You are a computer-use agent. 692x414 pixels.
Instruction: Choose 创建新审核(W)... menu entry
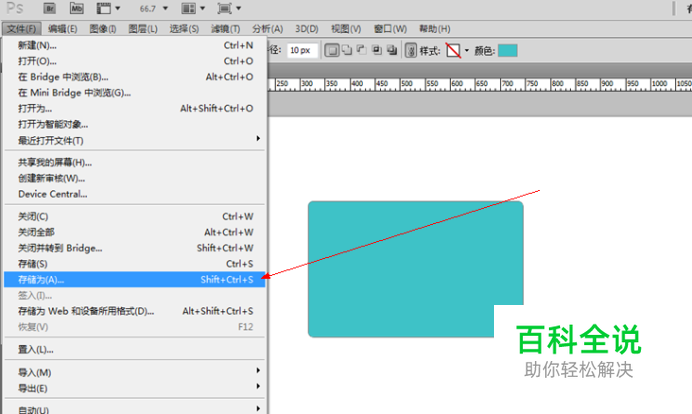[135, 178]
